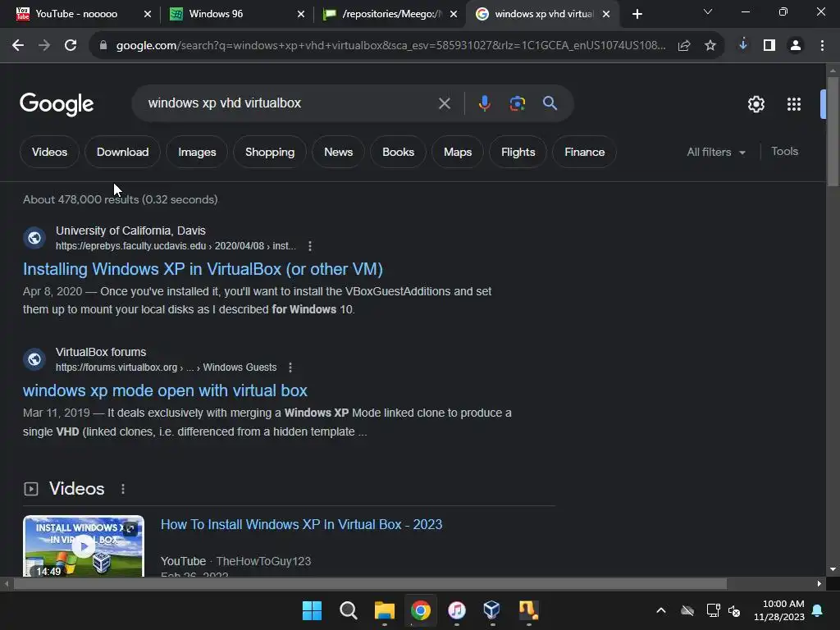Viewport: 840px width, 630px height.
Task: Switch to the YouTube - nooooo tab
Action: (x=76, y=14)
